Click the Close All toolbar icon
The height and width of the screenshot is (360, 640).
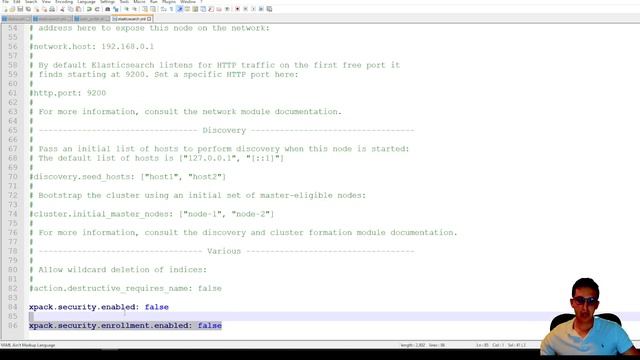pyautogui.click(x=44, y=9)
